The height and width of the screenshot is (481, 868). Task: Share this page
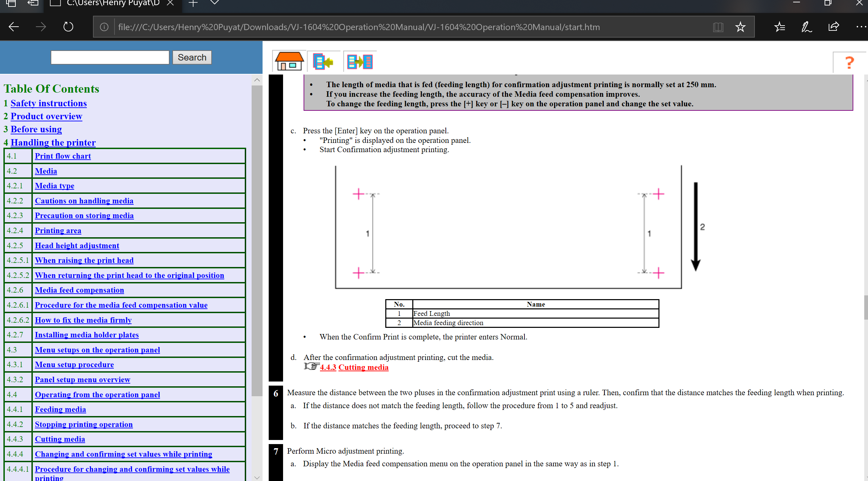[834, 27]
